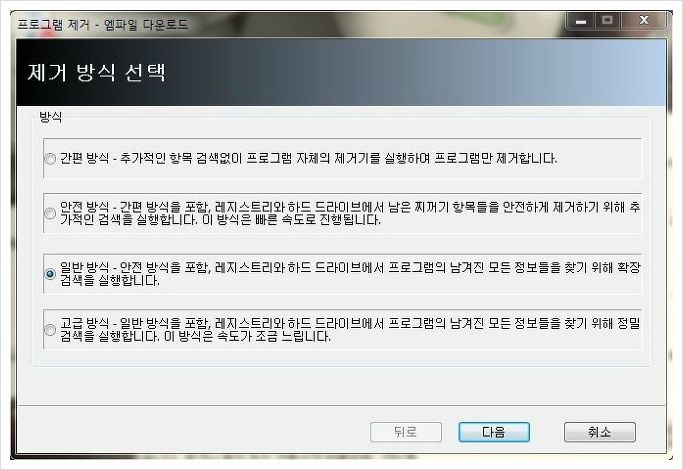Minimize the 프로그램 제거 window

581,20
